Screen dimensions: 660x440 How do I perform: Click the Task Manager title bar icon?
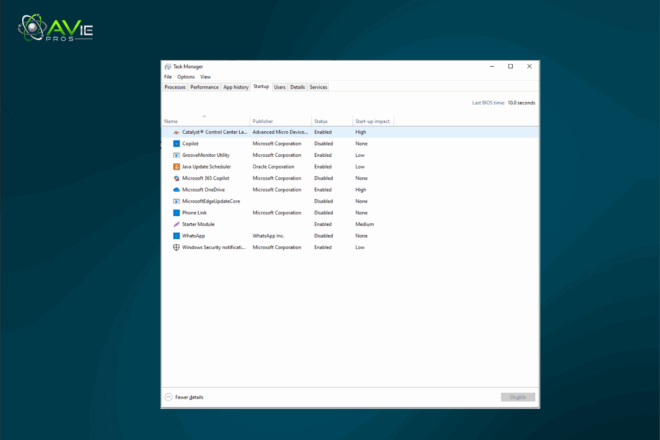point(168,67)
